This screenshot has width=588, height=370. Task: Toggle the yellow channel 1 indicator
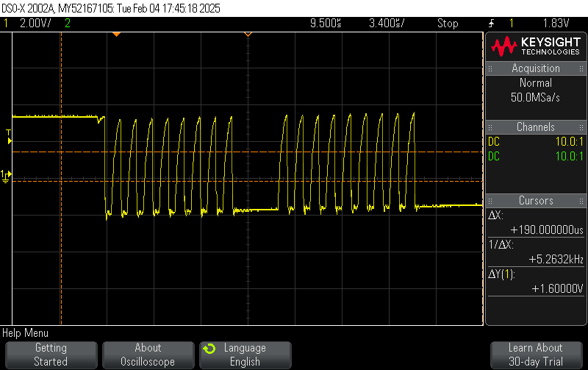[x=6, y=23]
